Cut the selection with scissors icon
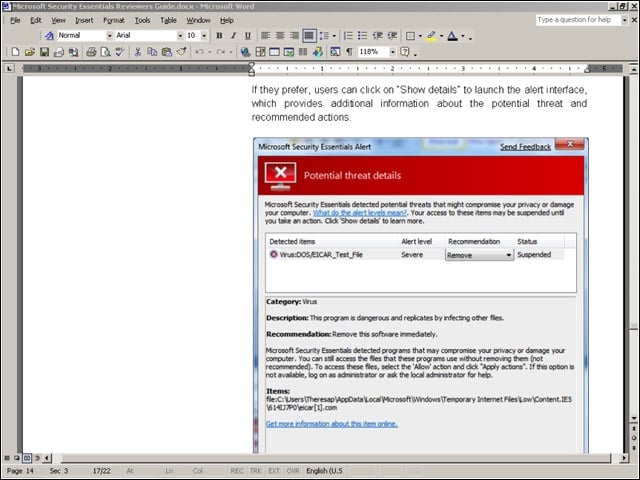This screenshot has width=640, height=480. pos(138,52)
